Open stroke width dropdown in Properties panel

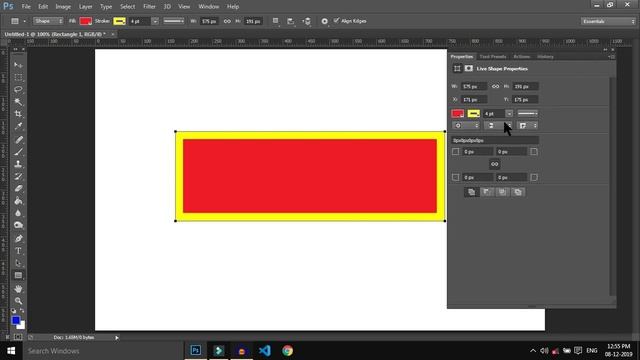point(509,113)
